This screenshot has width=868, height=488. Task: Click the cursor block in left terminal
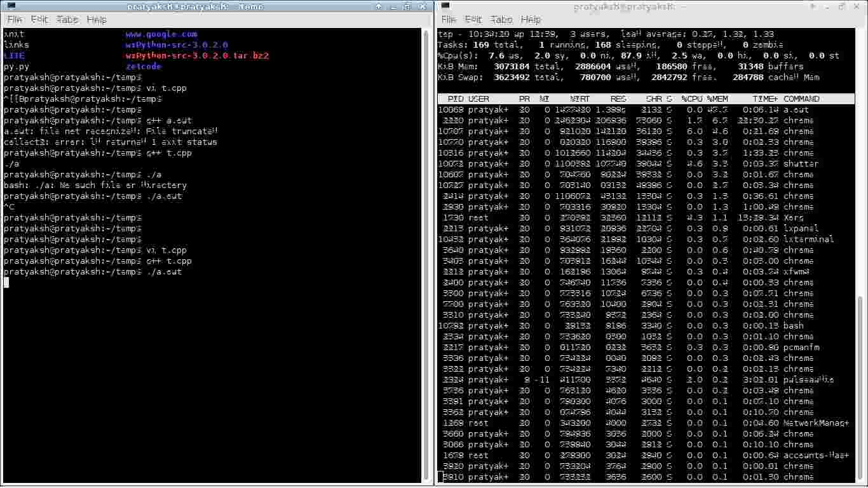(x=6, y=282)
